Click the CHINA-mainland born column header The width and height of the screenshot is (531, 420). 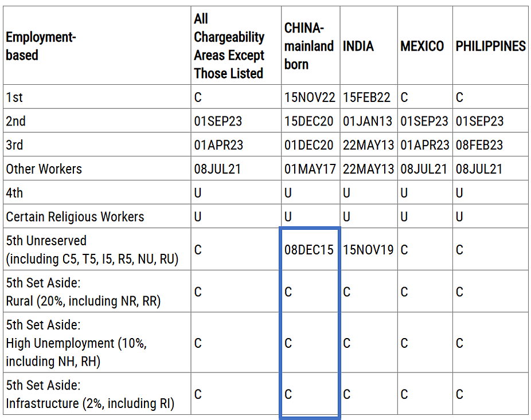pyautogui.click(x=309, y=46)
